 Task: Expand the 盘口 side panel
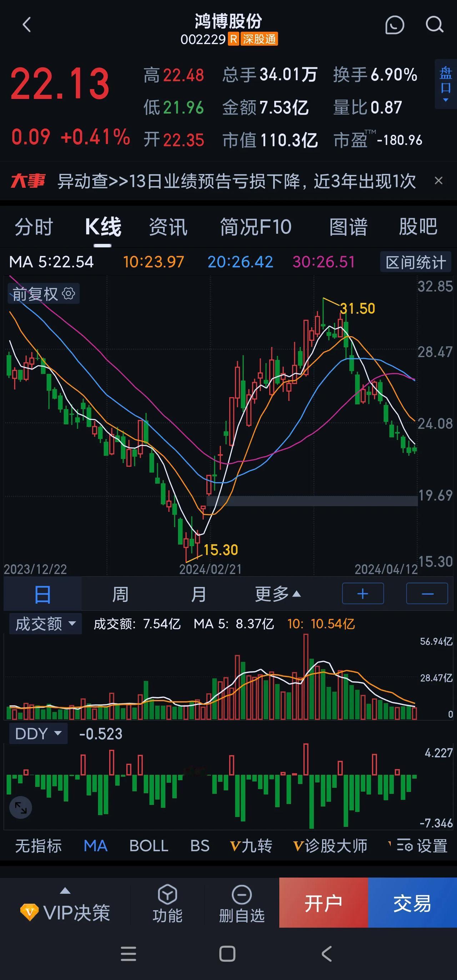click(446, 84)
